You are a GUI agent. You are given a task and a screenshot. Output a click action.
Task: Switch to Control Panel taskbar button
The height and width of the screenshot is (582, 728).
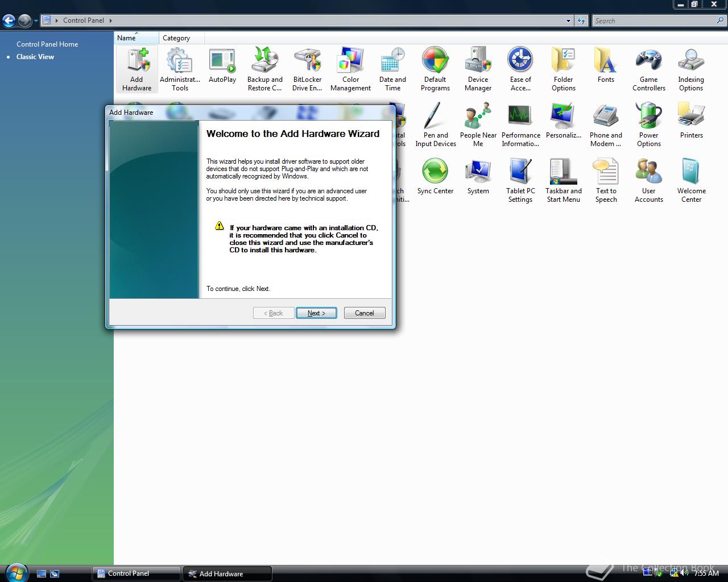(x=136, y=573)
